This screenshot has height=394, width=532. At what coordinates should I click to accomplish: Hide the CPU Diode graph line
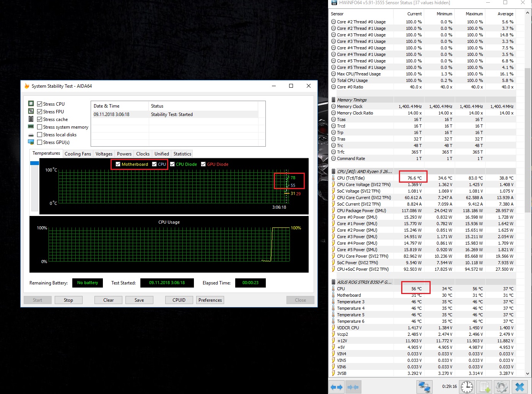[x=172, y=164]
